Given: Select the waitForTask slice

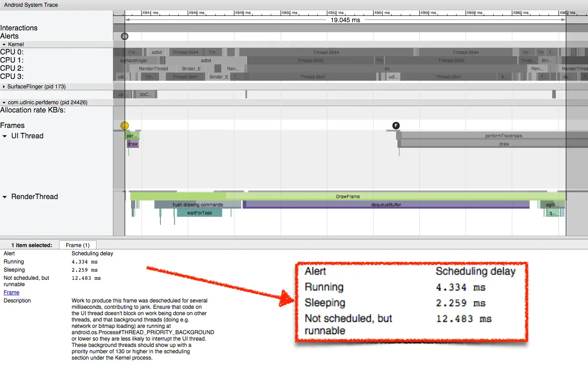Looking at the screenshot, I should (199, 213).
